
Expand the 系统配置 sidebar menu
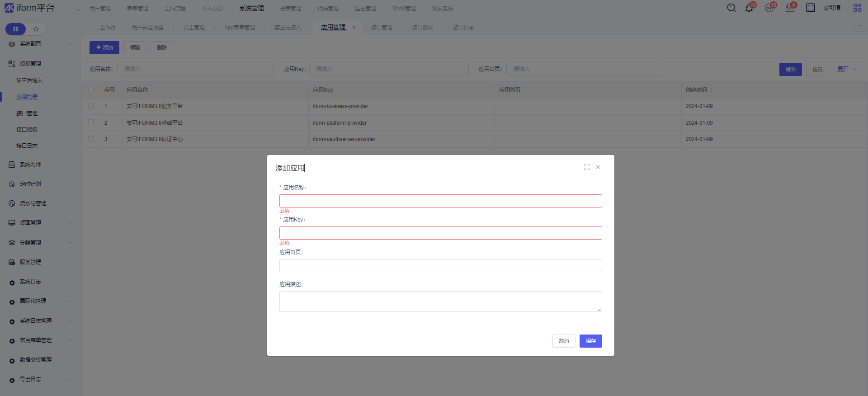[x=40, y=44]
